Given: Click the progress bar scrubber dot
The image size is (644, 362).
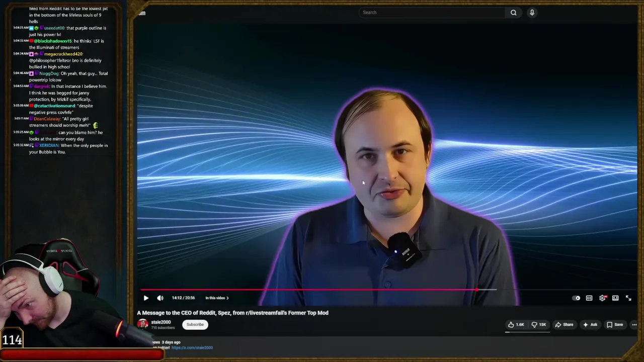Looking at the screenshot, I should point(476,290).
